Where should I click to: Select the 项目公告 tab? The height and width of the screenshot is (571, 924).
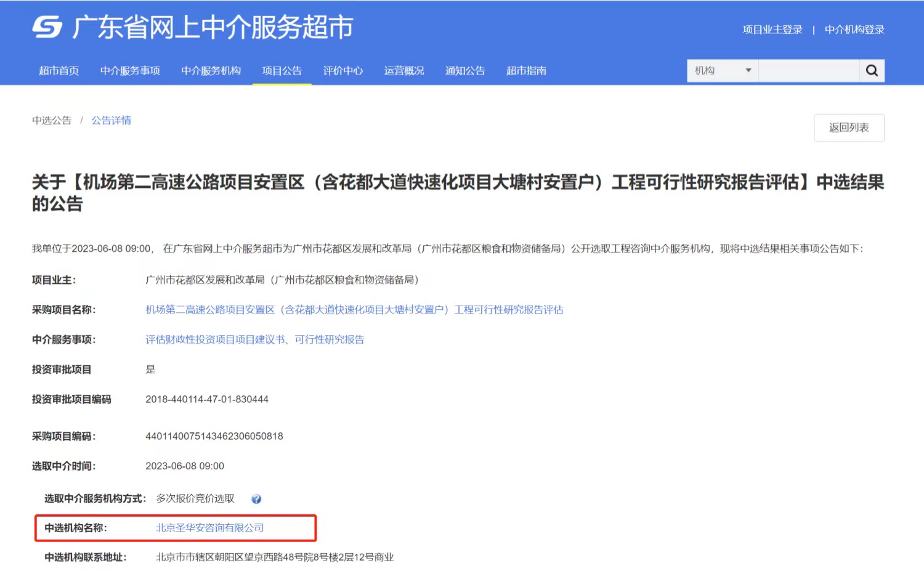[x=282, y=71]
